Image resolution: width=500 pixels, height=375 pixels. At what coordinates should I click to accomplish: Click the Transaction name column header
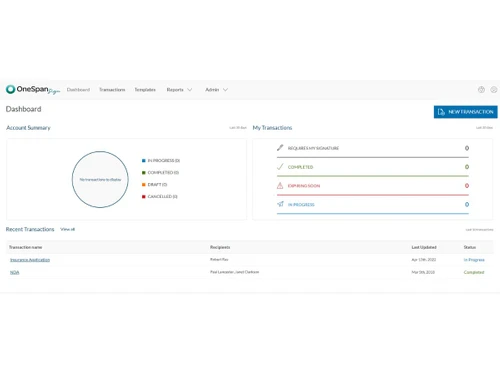[25, 247]
